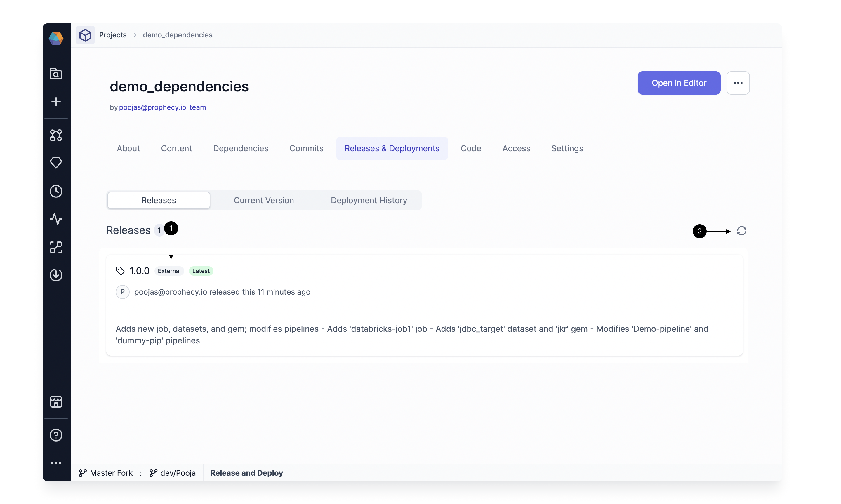Click the sidebar three-dots more icon

pos(56,463)
